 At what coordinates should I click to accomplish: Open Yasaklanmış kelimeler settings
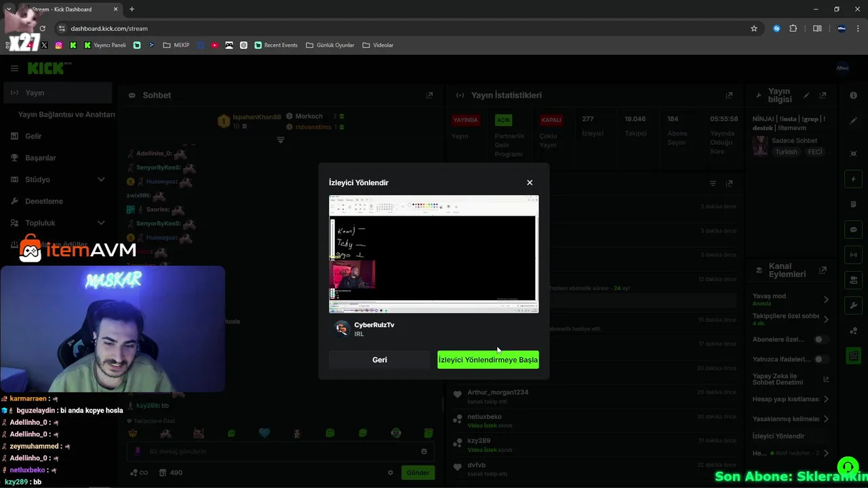791,419
